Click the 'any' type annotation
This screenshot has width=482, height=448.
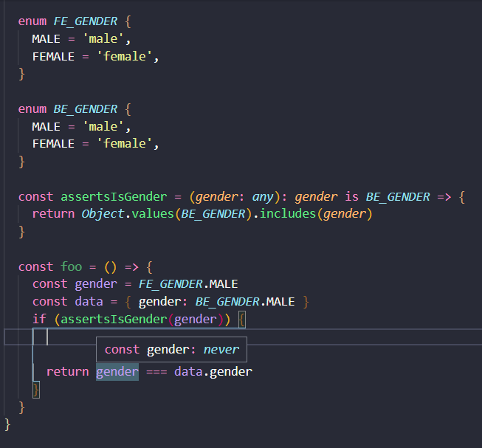pos(263,196)
